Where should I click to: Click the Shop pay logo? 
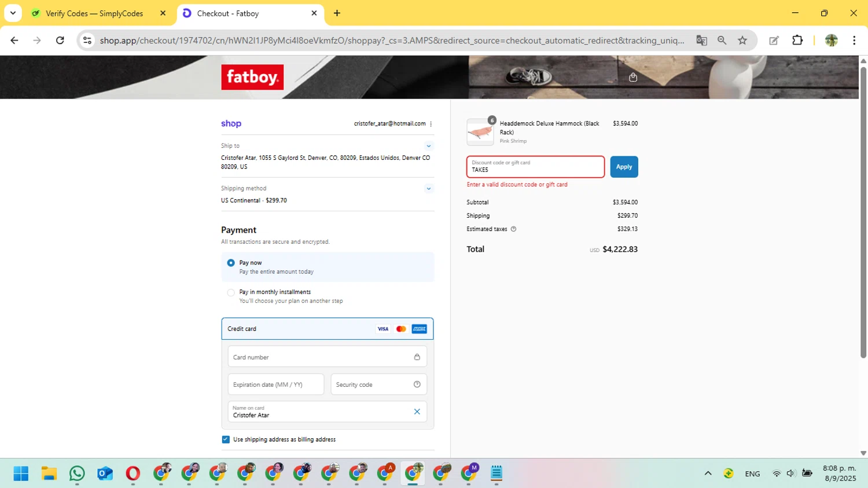coord(231,123)
